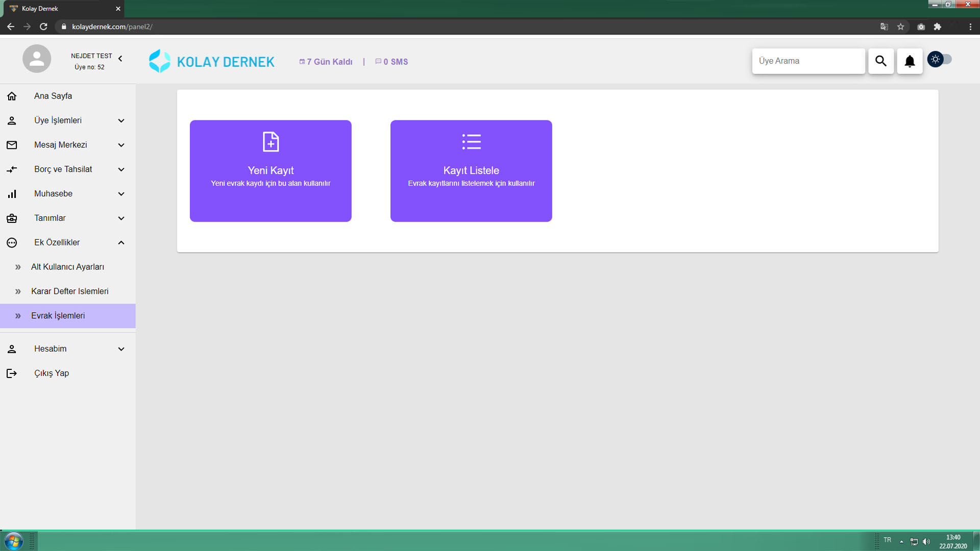Viewport: 980px width, 551px height.
Task: Expand Mesaj Merkezi chevron
Action: 121,145
